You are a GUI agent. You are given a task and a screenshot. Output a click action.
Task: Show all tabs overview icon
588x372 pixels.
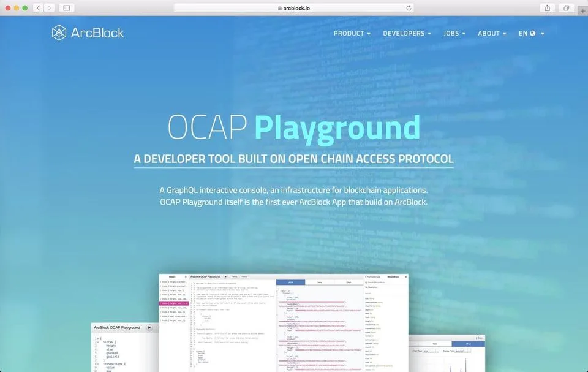click(566, 8)
